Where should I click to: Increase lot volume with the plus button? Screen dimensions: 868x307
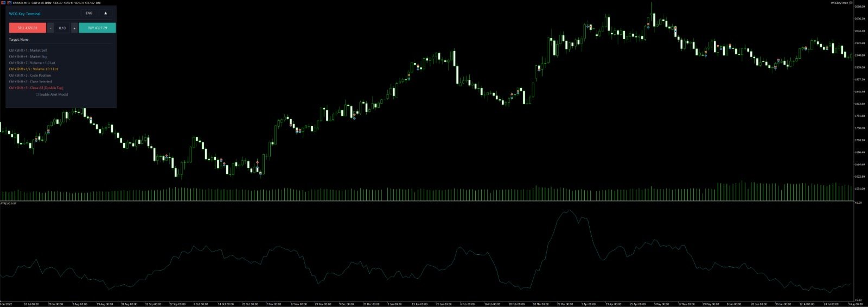pos(74,28)
